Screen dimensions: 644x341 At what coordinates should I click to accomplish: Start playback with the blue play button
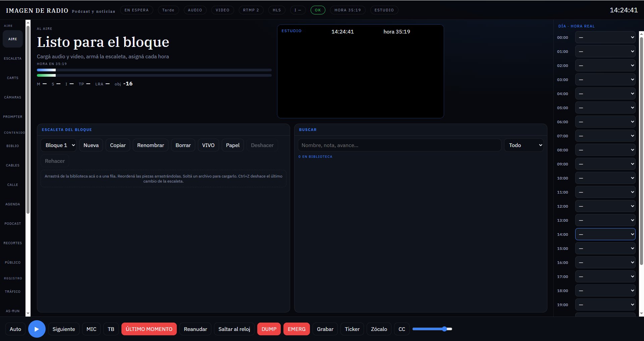(x=37, y=329)
